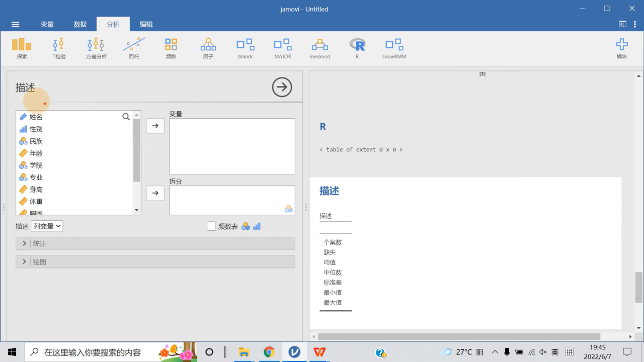Switch to the 编辑 tab
This screenshot has width=644, height=362.
[146, 24]
